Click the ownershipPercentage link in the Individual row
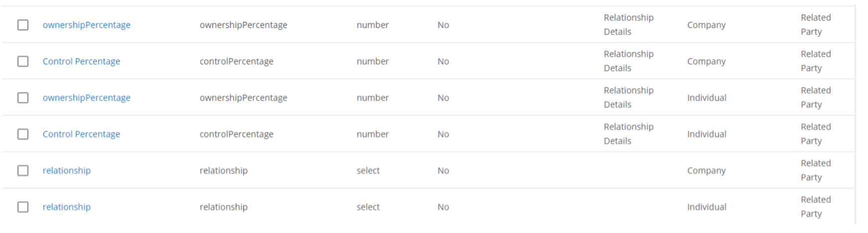The image size is (868, 233). point(86,98)
